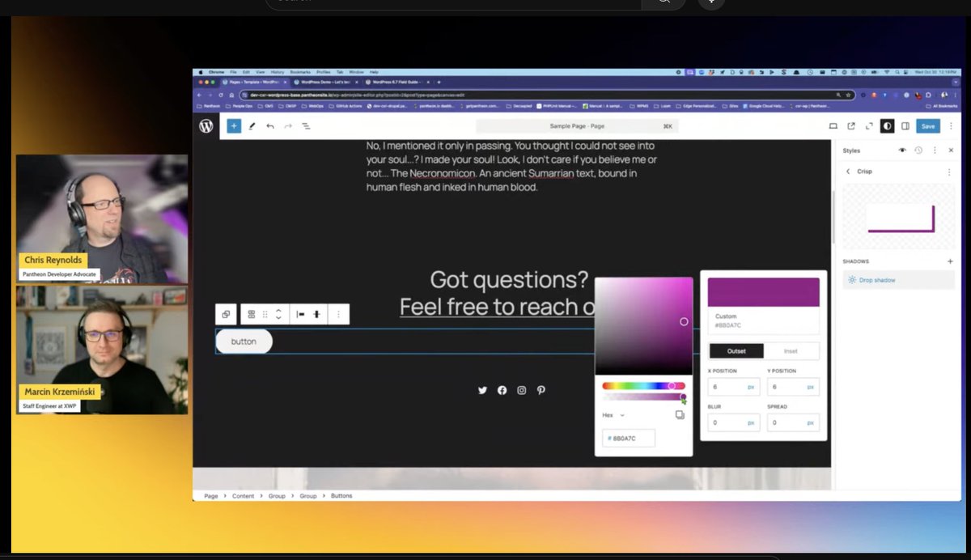Toggle zoom out mode icon
This screenshot has width=971, height=560.
pyautogui.click(x=869, y=126)
